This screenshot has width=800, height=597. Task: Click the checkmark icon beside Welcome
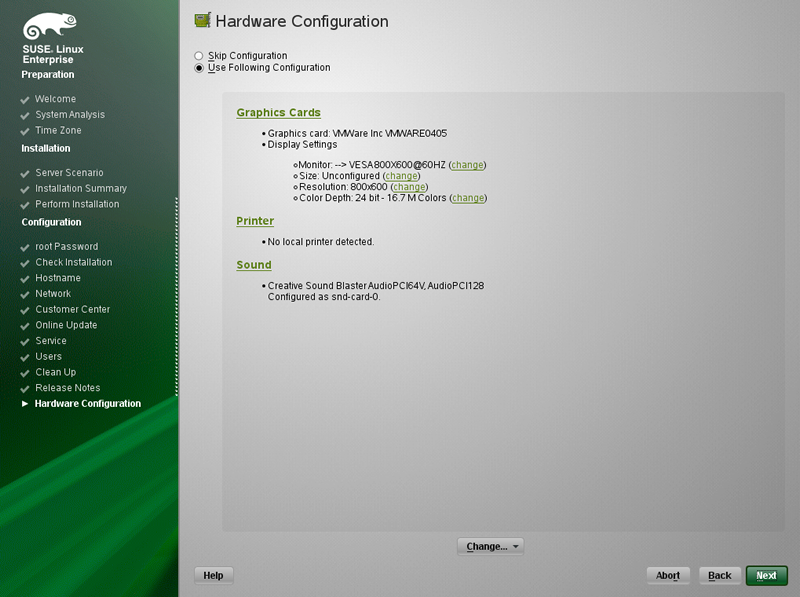point(24,100)
